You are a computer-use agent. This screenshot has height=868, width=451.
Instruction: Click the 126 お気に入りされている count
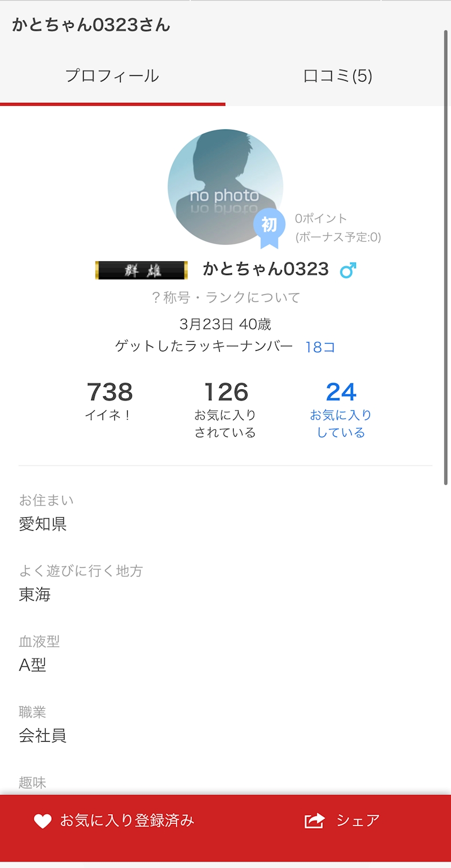pos(225,408)
